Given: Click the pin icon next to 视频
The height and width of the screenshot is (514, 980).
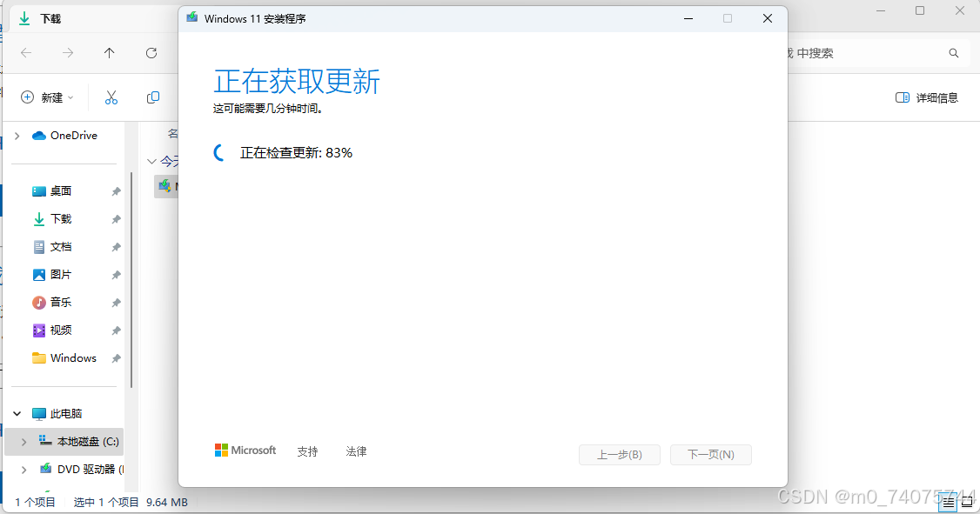Looking at the screenshot, I should (117, 330).
